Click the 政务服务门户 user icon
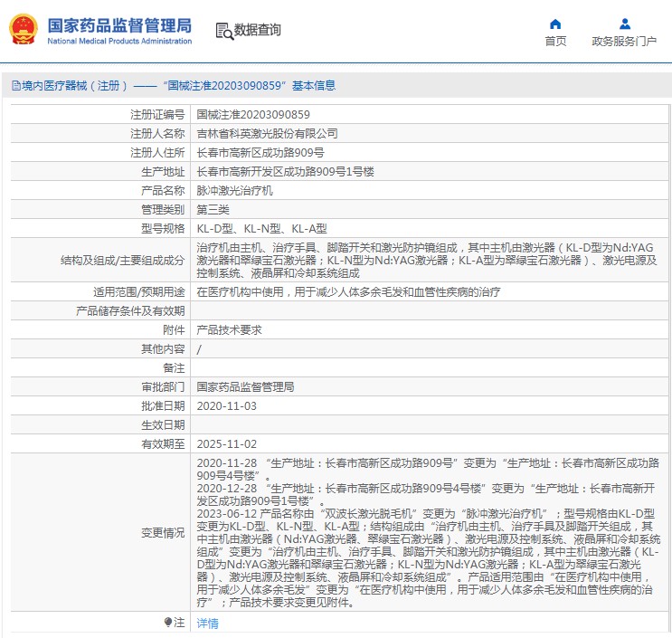The height and width of the screenshot is (638, 672). point(625,24)
